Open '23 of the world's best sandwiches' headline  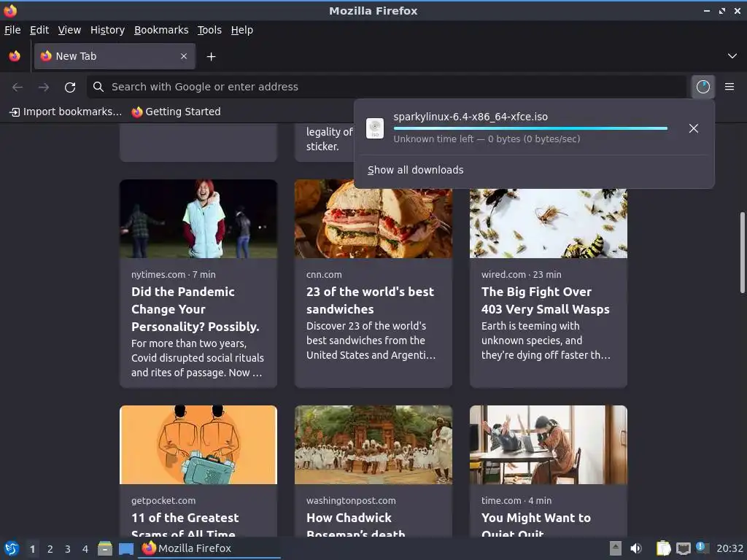(x=370, y=300)
